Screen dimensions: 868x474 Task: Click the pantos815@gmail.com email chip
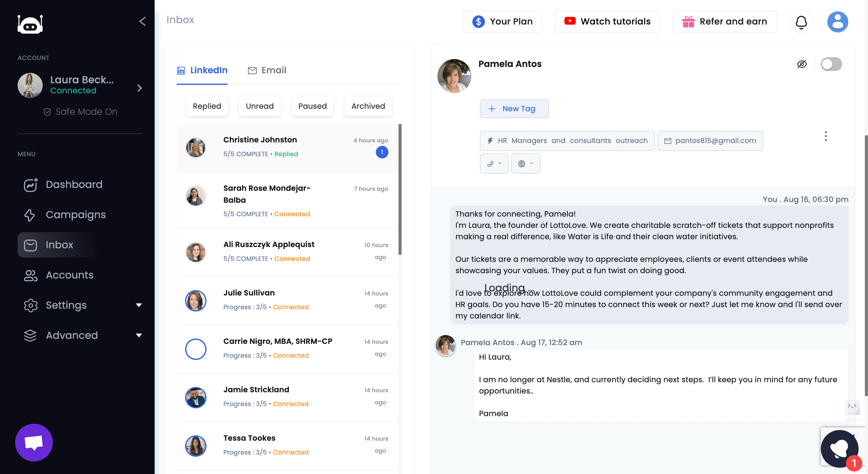(x=710, y=141)
